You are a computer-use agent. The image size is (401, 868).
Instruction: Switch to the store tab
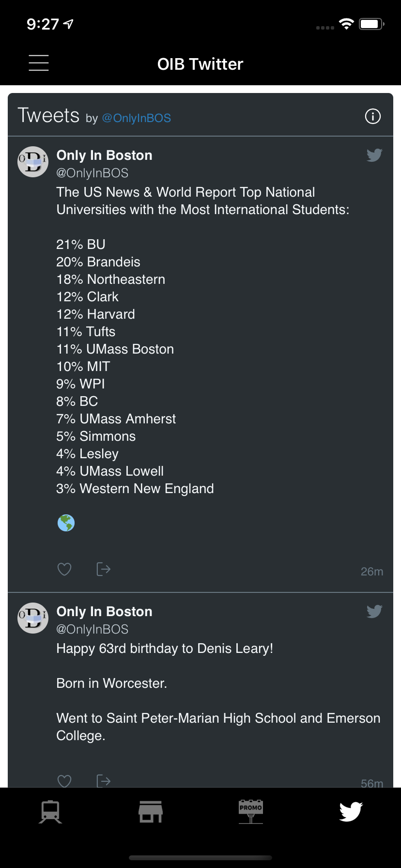151,812
